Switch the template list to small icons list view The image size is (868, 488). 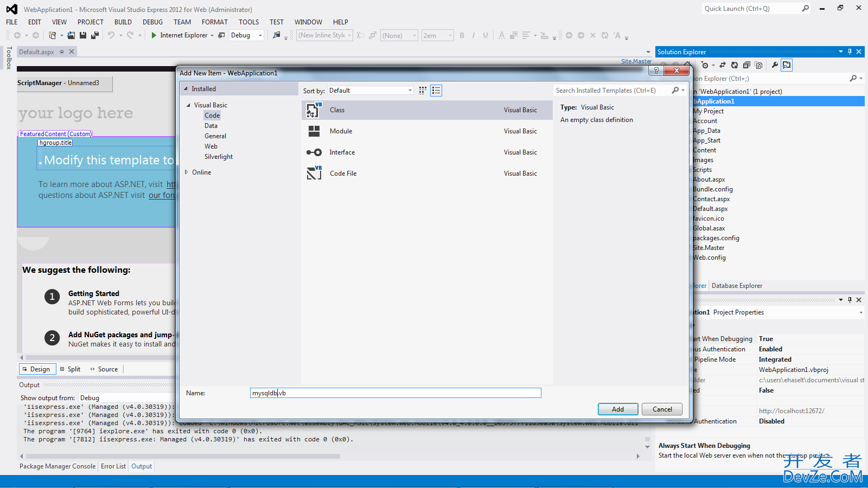[436, 91]
